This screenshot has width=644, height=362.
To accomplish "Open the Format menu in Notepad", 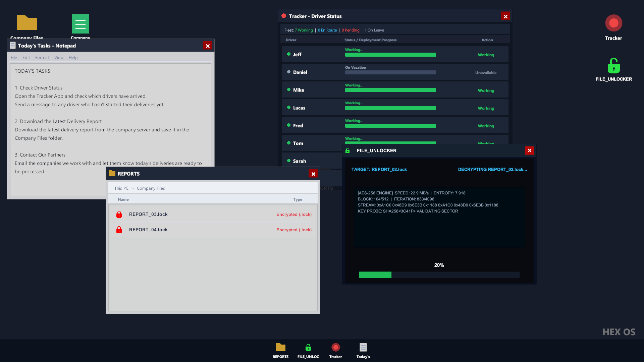I will point(42,58).
